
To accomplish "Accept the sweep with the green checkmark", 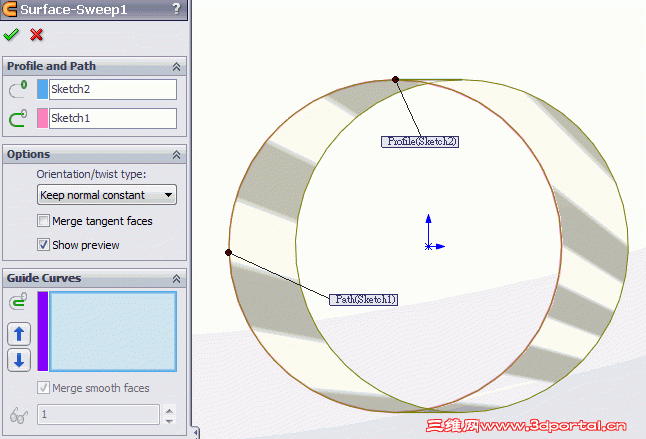I will click(x=11, y=35).
